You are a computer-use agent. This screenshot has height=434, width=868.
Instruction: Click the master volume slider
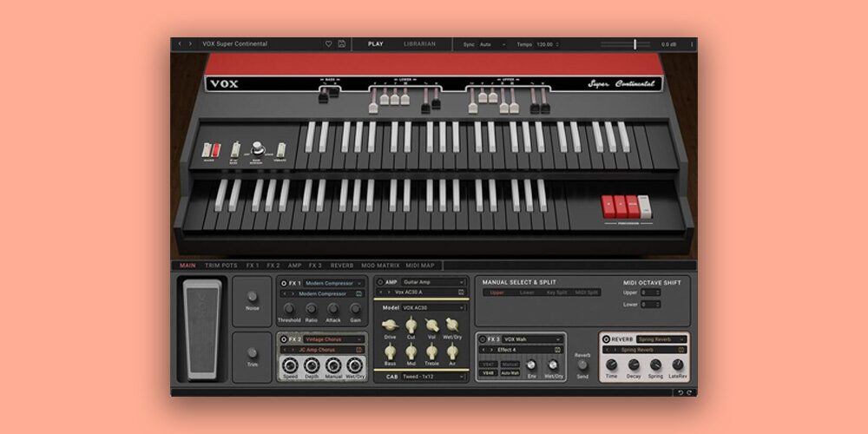[x=635, y=43]
